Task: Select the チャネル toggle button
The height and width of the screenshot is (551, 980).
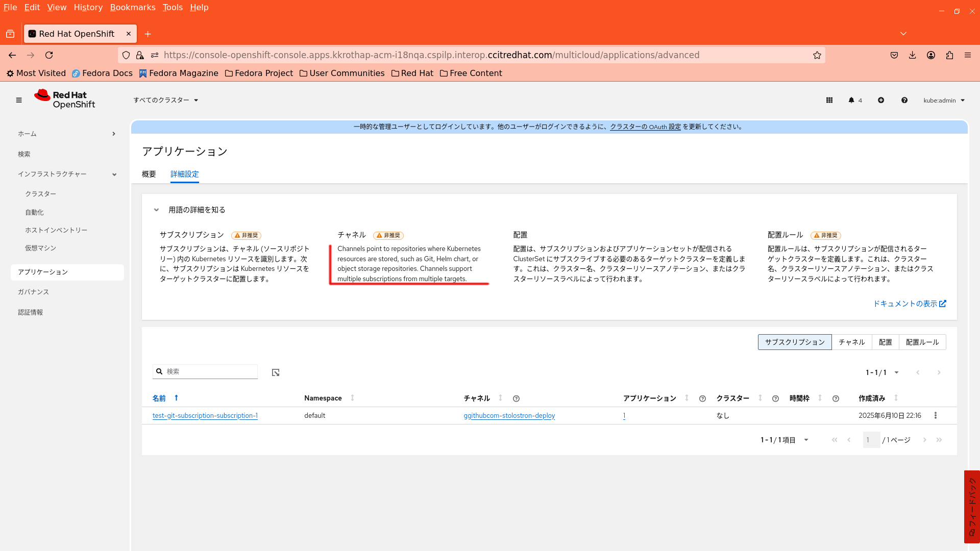Action: coord(851,342)
